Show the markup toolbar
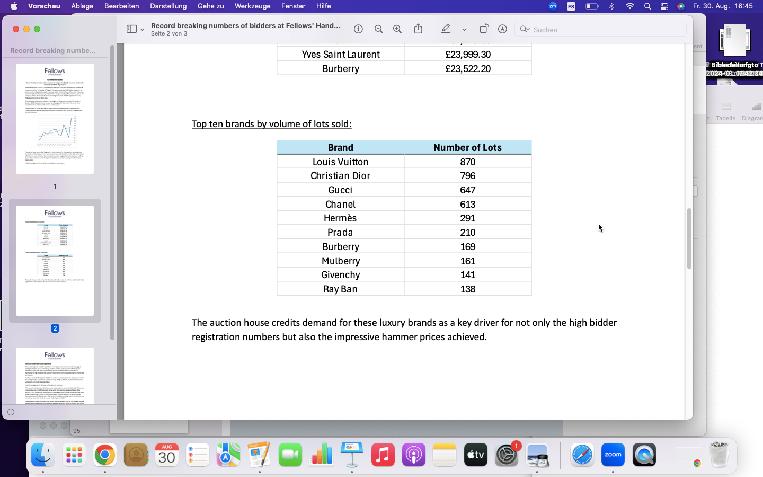 tap(503, 29)
